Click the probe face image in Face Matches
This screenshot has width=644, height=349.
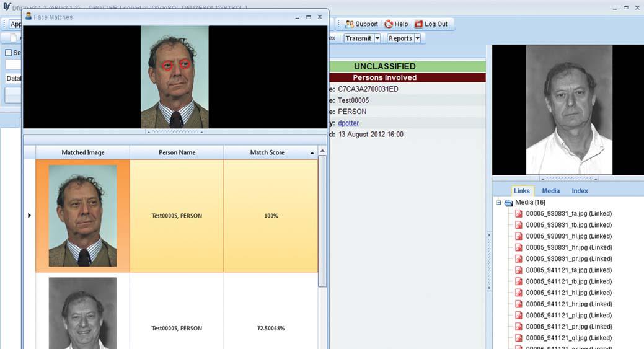click(x=175, y=77)
